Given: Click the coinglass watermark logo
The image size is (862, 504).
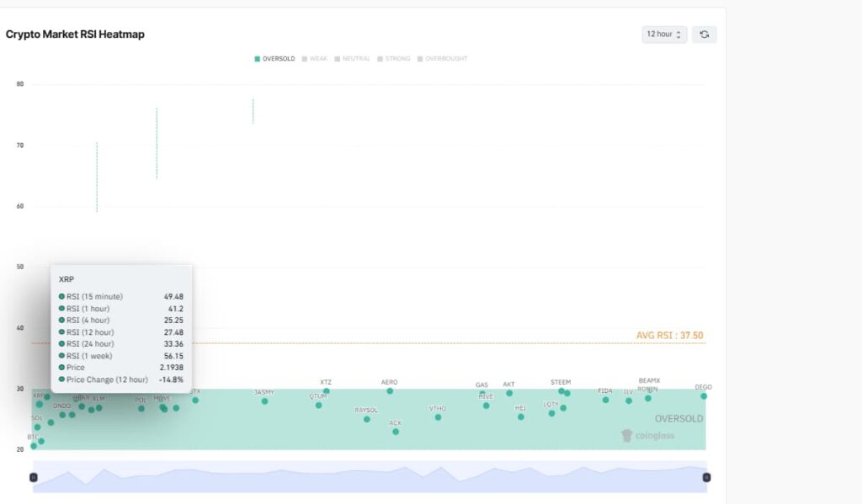Looking at the screenshot, I should 647,435.
